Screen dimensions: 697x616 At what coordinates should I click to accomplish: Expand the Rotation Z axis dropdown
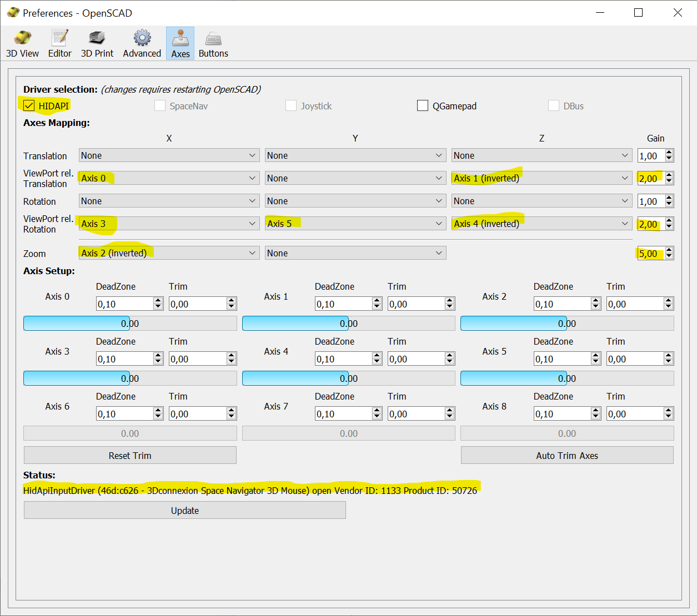(x=541, y=201)
